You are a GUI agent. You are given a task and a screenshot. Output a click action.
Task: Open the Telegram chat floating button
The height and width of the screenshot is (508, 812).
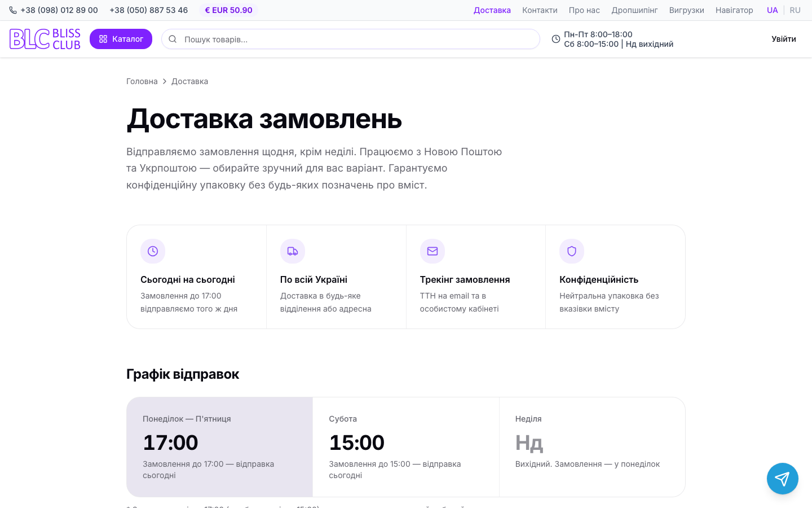[783, 479]
